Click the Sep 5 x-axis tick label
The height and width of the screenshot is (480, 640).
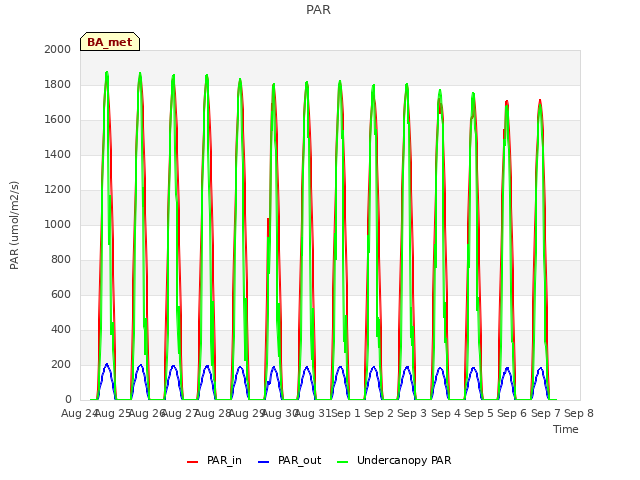point(479,413)
